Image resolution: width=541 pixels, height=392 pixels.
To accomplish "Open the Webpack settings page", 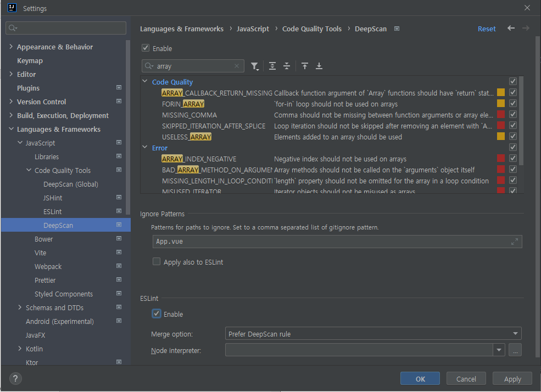I will (48, 266).
